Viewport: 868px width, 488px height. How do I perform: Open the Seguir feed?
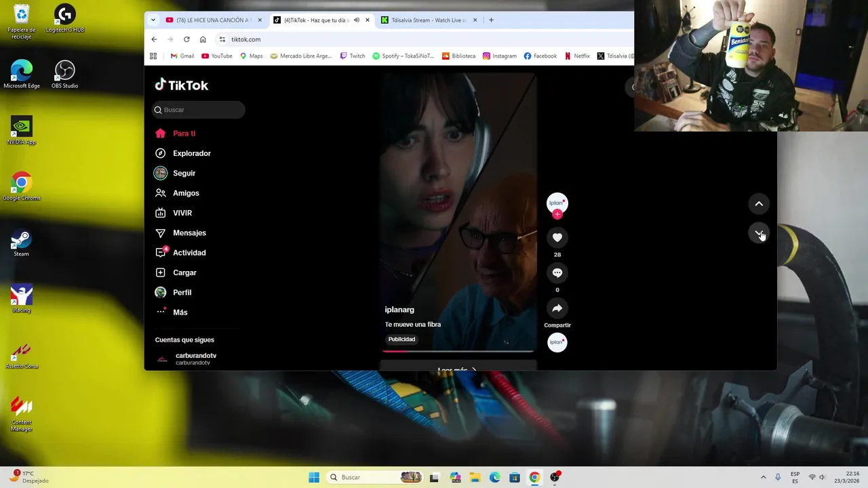(x=175, y=173)
